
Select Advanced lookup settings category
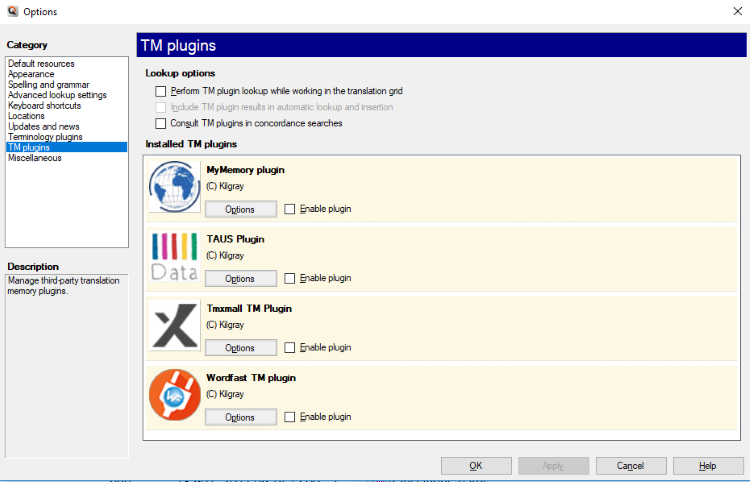[x=66, y=95]
